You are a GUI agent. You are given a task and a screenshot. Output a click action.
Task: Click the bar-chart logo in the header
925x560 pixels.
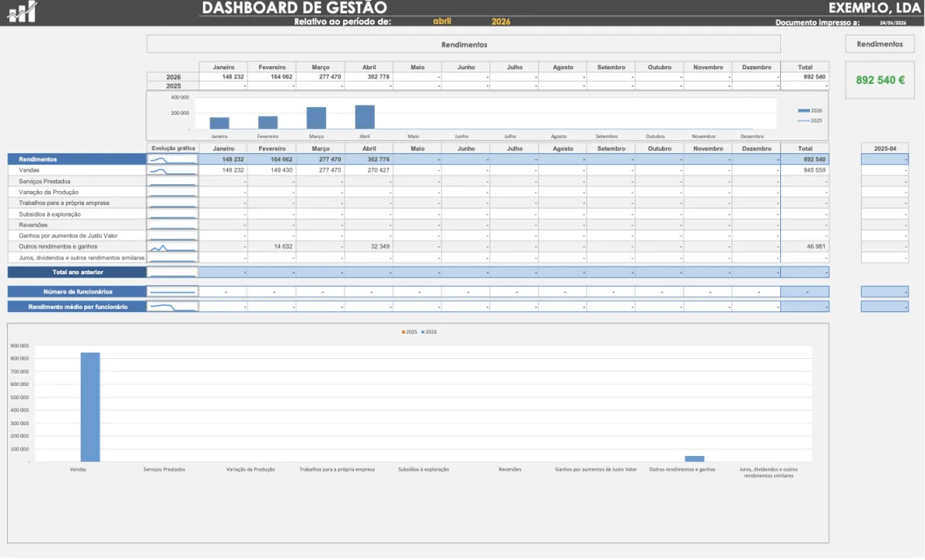point(22,11)
